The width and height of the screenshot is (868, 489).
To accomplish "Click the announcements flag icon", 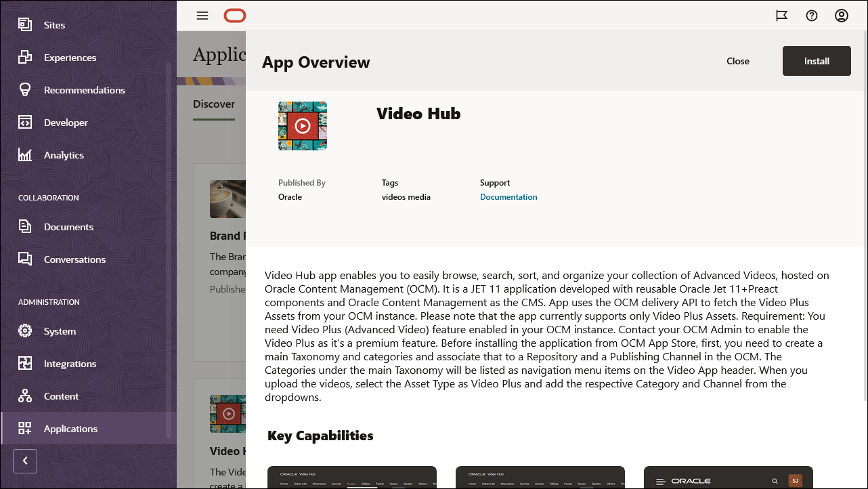I will click(x=781, y=15).
